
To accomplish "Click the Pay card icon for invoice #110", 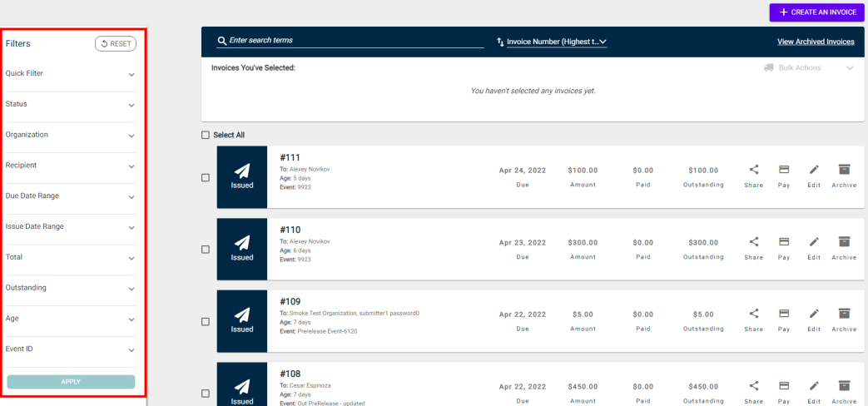I will point(783,242).
